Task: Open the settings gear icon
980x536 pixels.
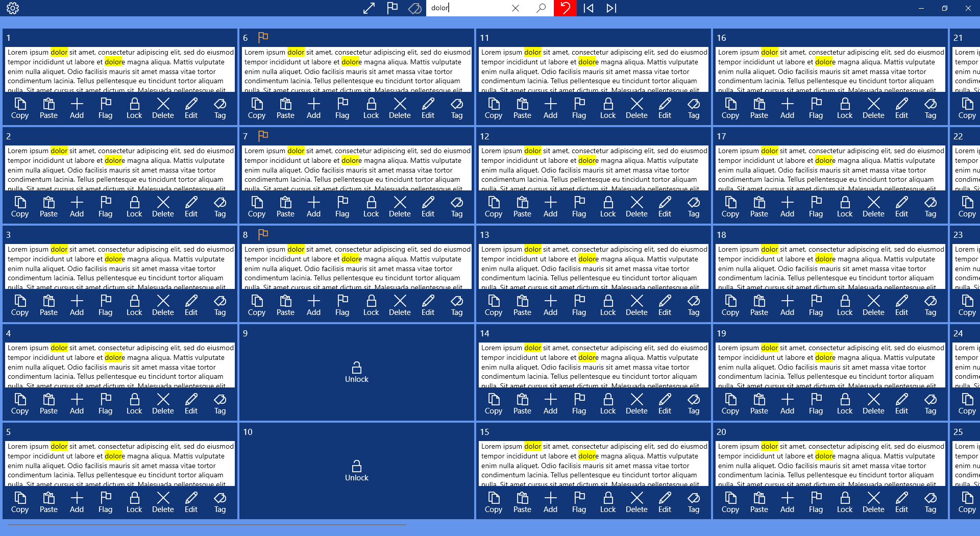Action: coord(13,8)
